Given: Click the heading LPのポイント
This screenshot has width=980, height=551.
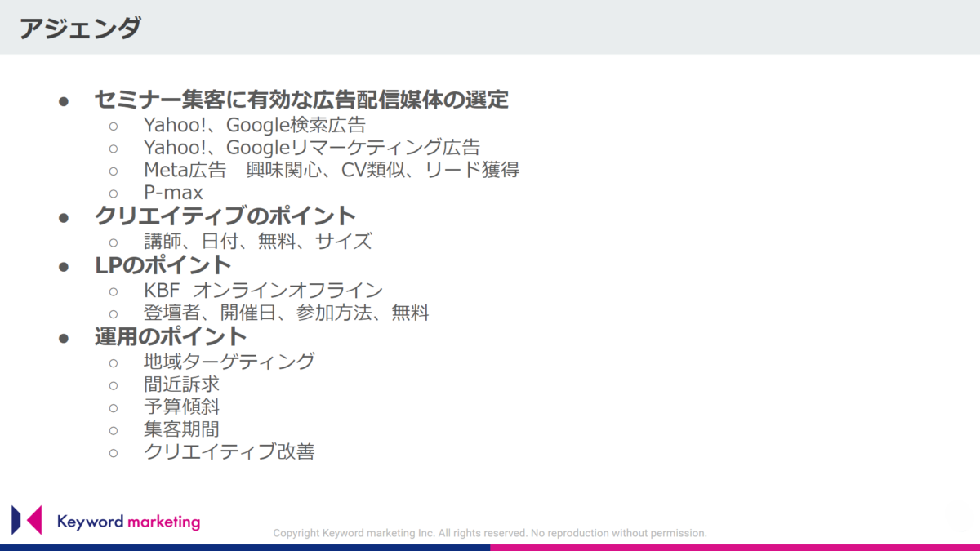Looking at the screenshot, I should point(163,265).
